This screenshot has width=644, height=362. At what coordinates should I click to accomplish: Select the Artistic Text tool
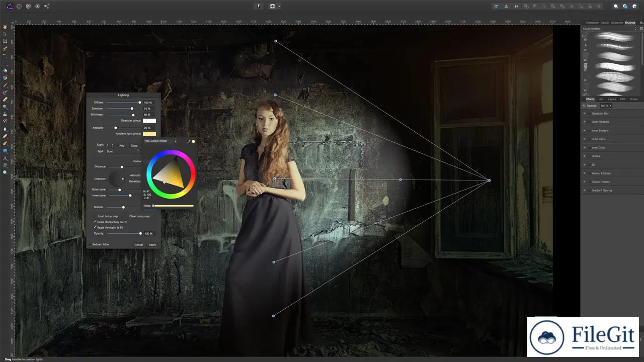point(5,158)
